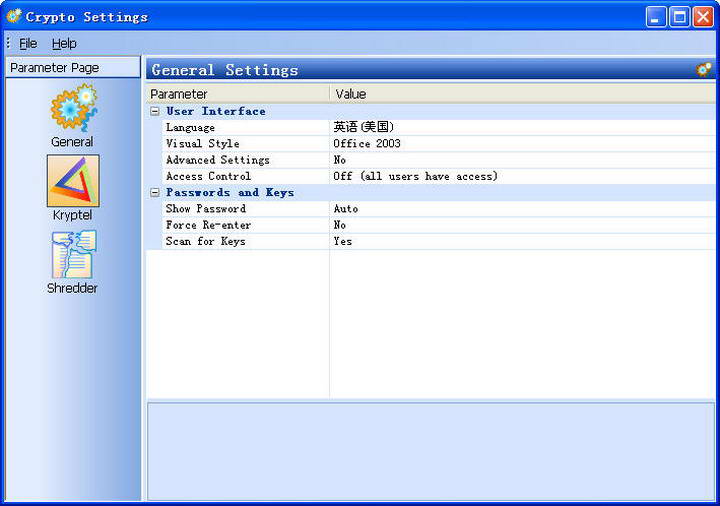
Task: Click the description pane at the bottom
Action: [x=431, y=451]
